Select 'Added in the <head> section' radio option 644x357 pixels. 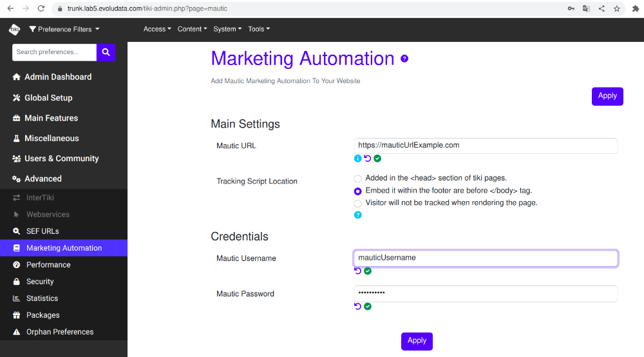click(357, 179)
